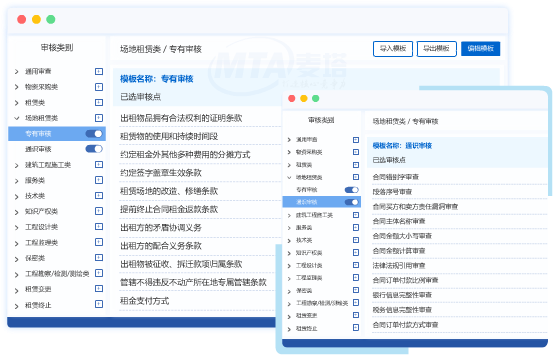This screenshot has height=364, width=560.
Task: Click plus icon beside 物资采购类 in back window
Action: click(x=99, y=87)
